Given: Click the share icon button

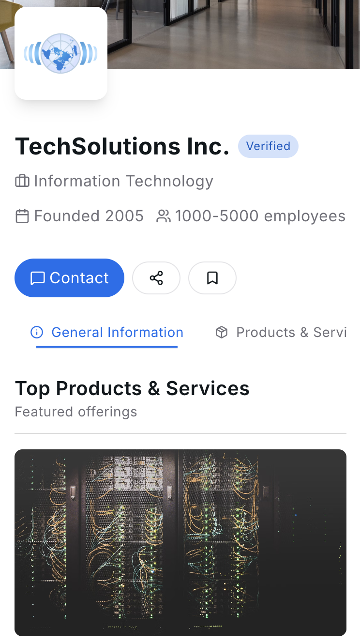Looking at the screenshot, I should [x=156, y=278].
